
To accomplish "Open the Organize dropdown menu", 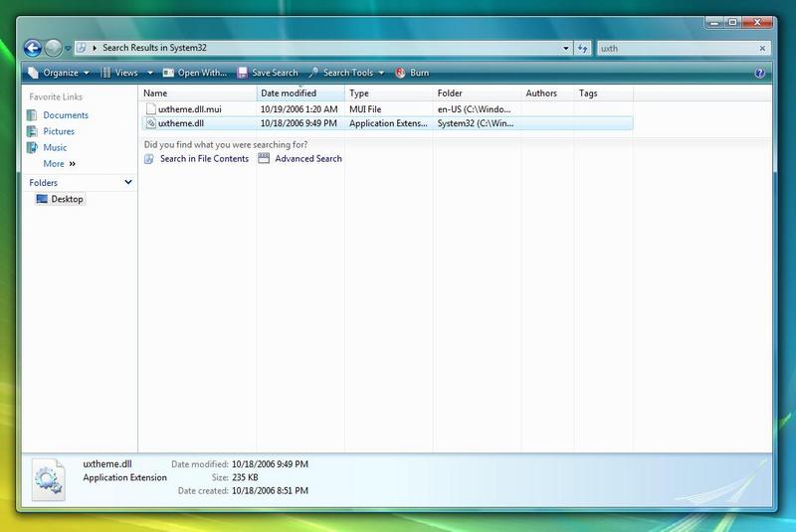I will click(59, 73).
